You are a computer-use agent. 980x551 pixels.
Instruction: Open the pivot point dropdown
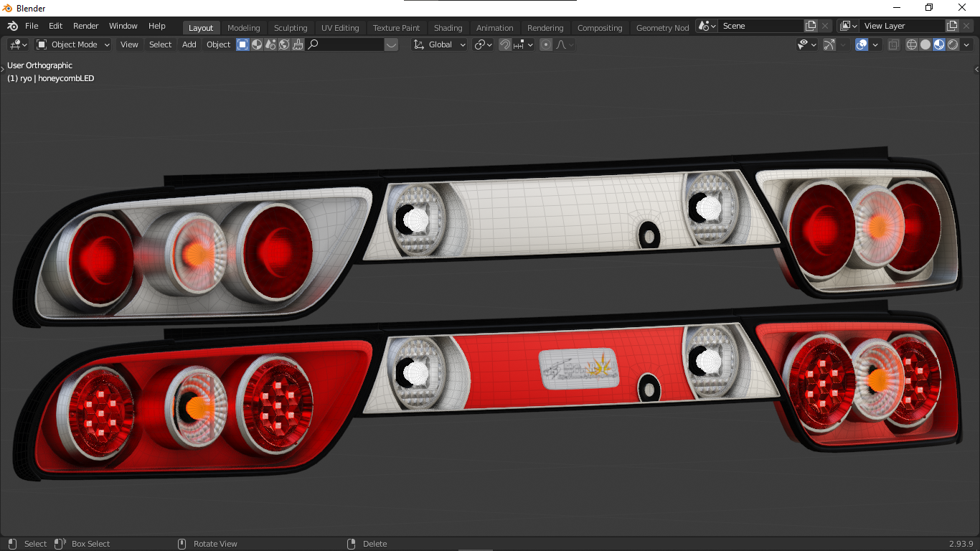click(x=484, y=44)
